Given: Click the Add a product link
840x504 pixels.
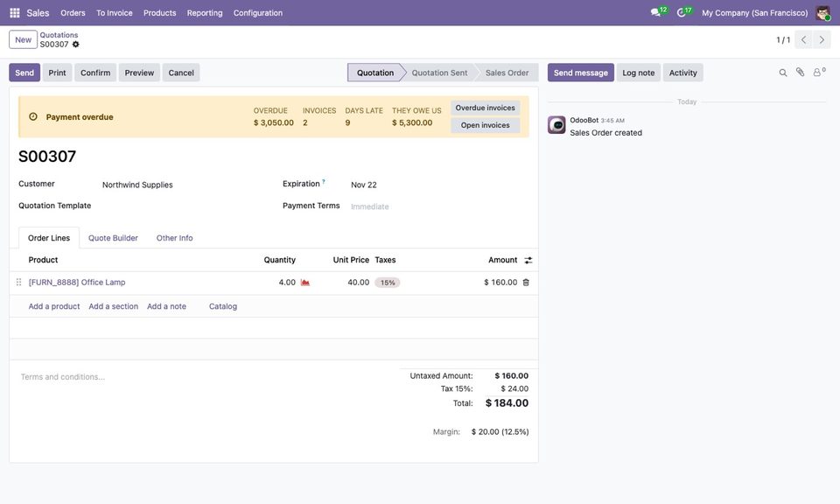Looking at the screenshot, I should (x=54, y=306).
